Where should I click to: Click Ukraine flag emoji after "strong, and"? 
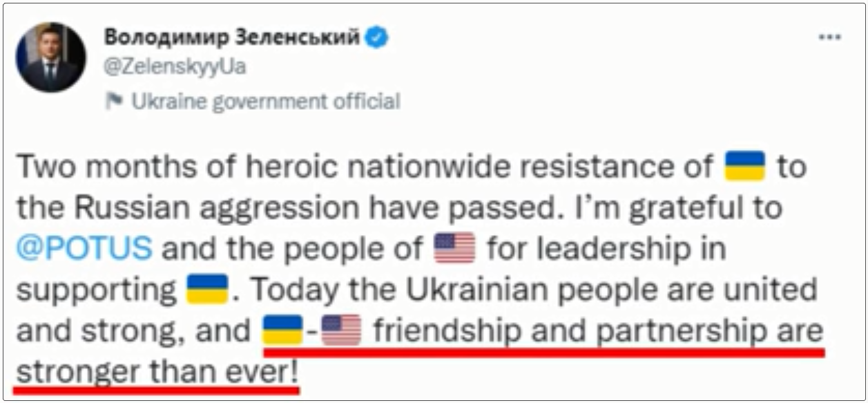tap(283, 331)
